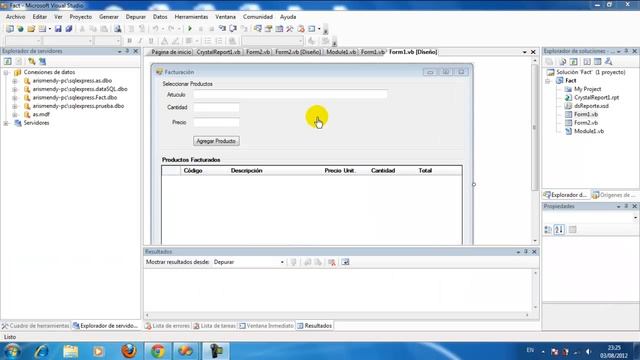Click the Refresh icon in Explorador de servidores
This screenshot has width=640, height=360.
8,61
